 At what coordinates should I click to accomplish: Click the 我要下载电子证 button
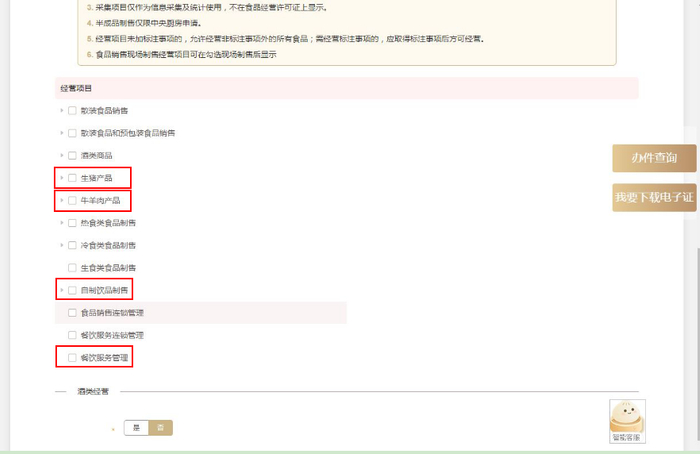654,197
